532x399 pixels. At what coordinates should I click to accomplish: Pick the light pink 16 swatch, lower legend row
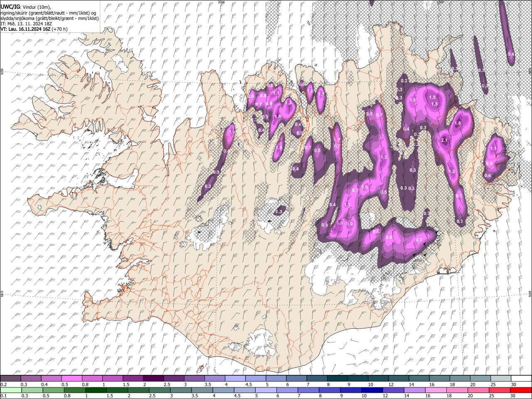pyautogui.click(x=436, y=390)
